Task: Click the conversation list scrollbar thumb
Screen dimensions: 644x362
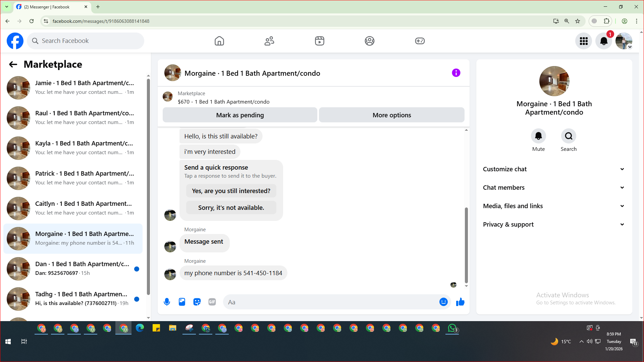Action: pos(148,187)
